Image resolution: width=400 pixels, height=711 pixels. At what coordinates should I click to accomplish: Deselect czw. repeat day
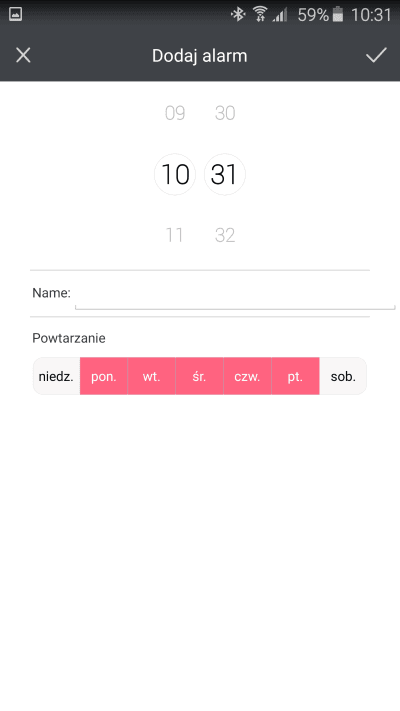(x=247, y=376)
